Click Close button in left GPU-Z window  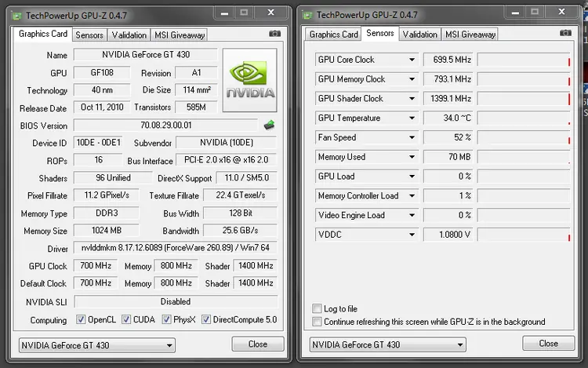point(258,344)
